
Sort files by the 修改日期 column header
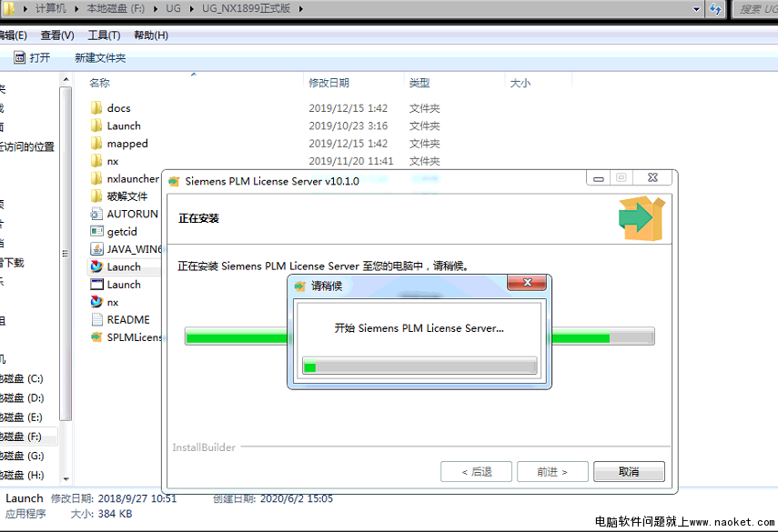pos(329,83)
